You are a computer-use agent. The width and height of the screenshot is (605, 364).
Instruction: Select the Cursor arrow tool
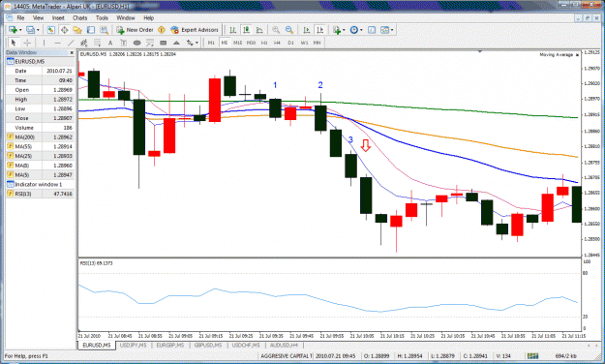tap(14, 43)
